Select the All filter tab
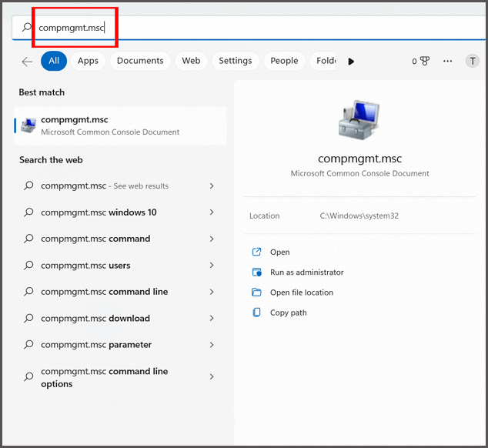This screenshot has width=488, height=448. coord(54,61)
